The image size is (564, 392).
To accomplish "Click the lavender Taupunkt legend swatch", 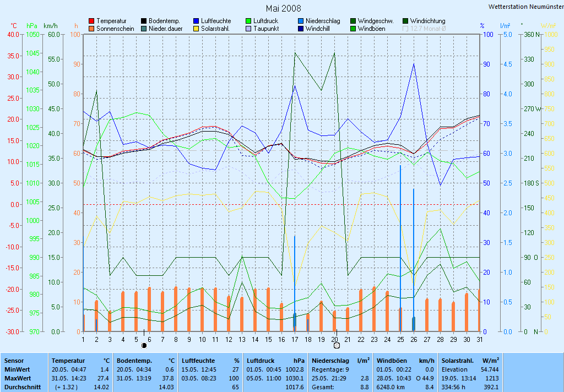I will [x=248, y=29].
